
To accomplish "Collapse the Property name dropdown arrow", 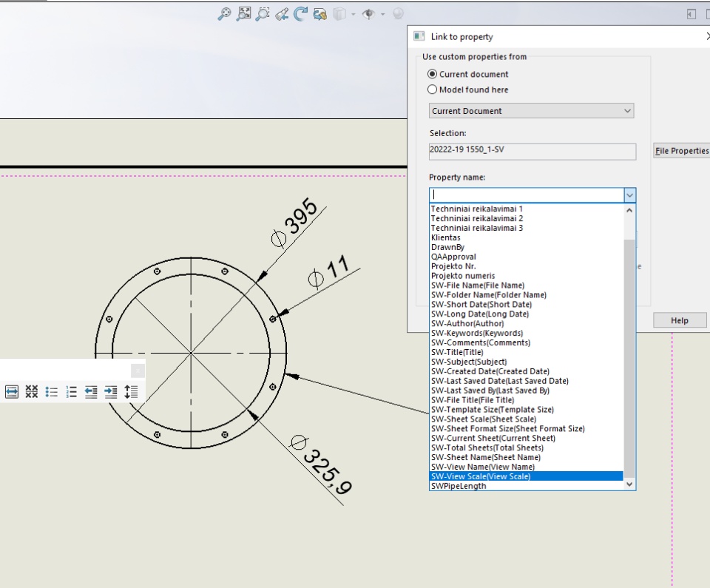I will pyautogui.click(x=629, y=195).
